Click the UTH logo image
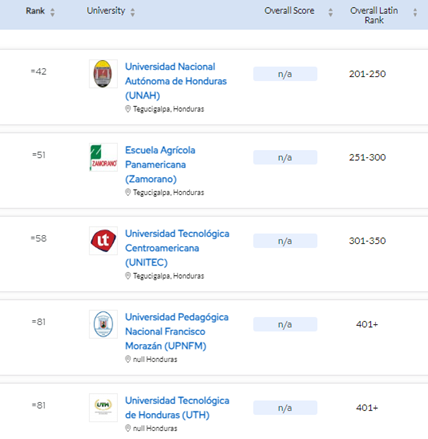Image resolution: width=428 pixels, height=439 pixels. tap(103, 408)
